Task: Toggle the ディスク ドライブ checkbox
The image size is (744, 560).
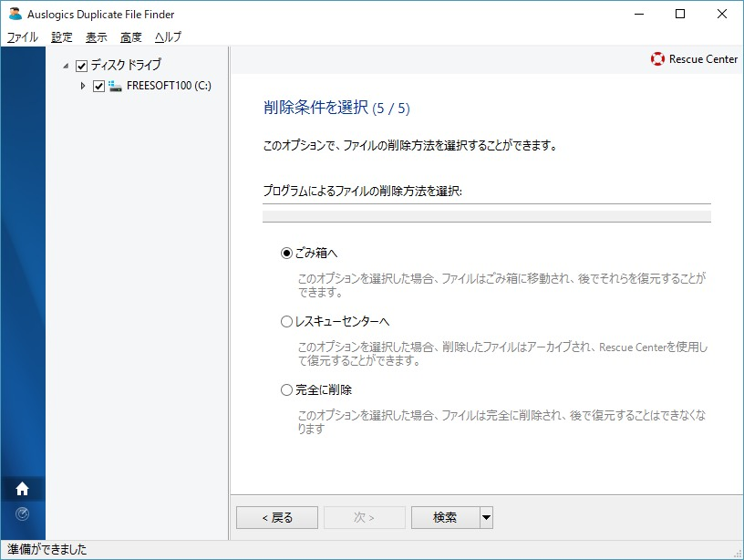Action: 82,66
